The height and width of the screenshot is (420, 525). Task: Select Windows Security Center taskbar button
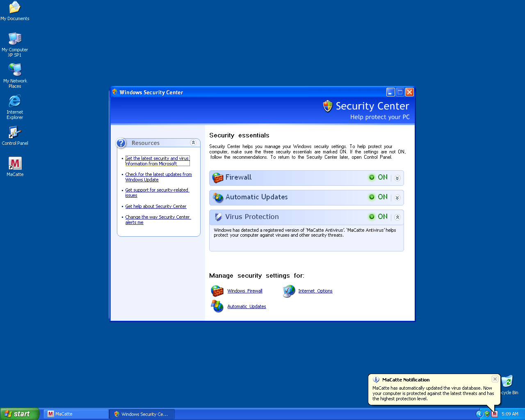(x=142, y=414)
